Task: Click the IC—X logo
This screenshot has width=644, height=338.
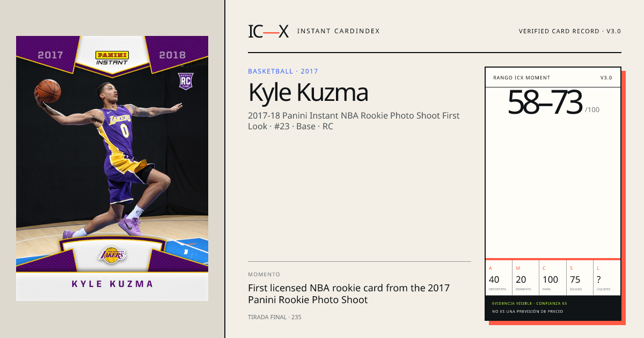Action: pyautogui.click(x=268, y=31)
